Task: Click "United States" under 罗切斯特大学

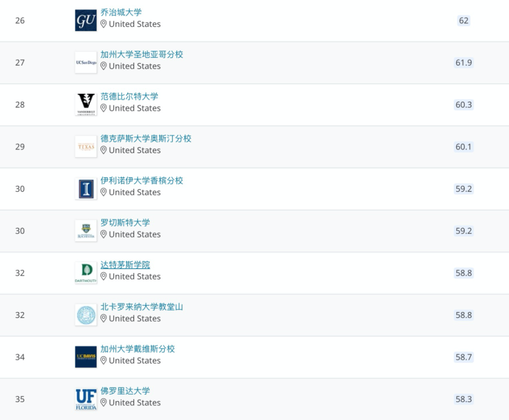Action: click(x=135, y=234)
